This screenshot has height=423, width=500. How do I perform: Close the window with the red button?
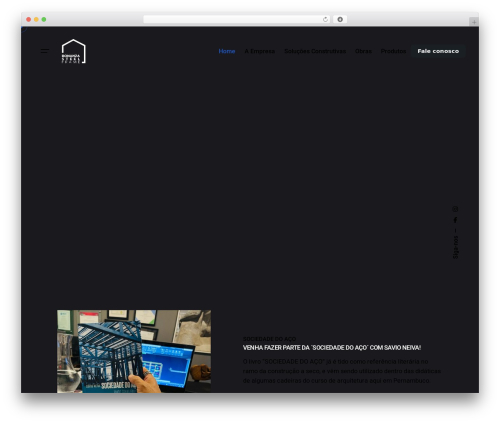(x=29, y=19)
